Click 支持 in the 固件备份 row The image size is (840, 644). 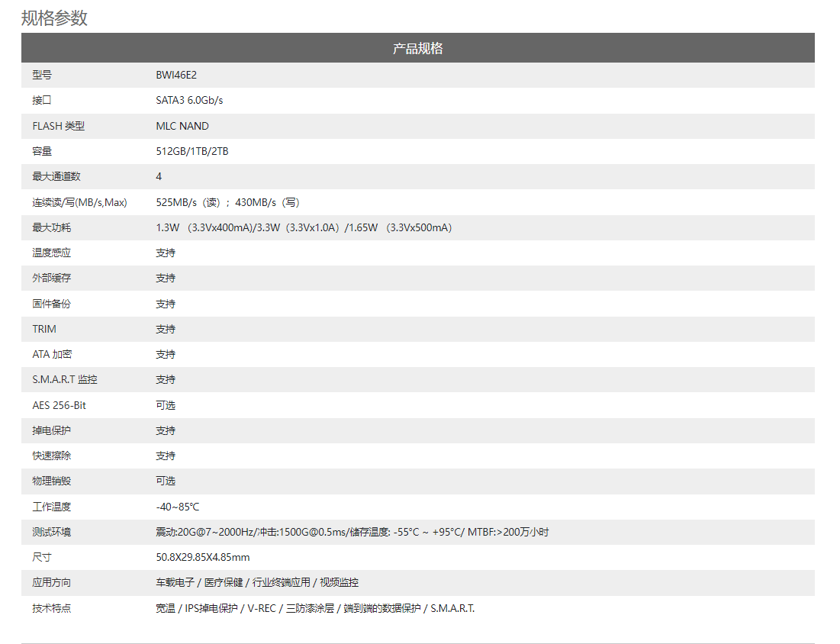(x=166, y=304)
